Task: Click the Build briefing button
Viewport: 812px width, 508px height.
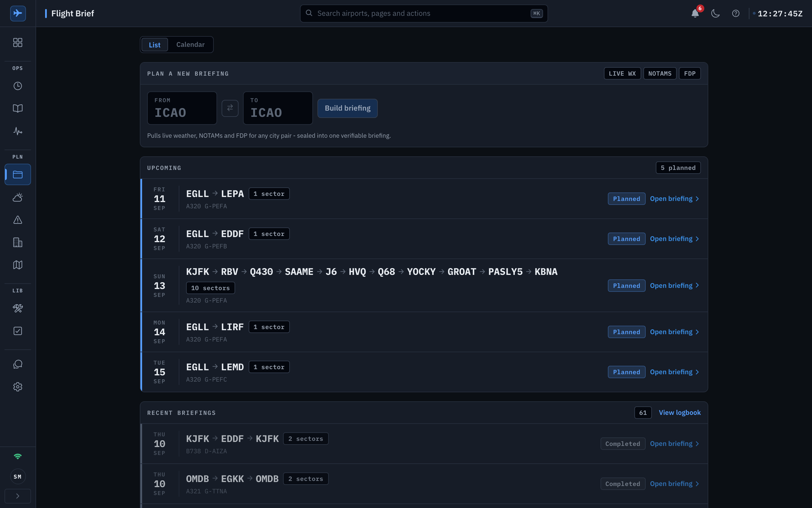Action: [348, 108]
